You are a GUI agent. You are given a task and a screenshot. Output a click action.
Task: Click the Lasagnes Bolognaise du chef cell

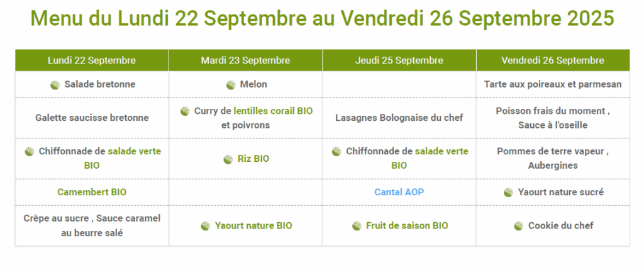[x=399, y=118]
